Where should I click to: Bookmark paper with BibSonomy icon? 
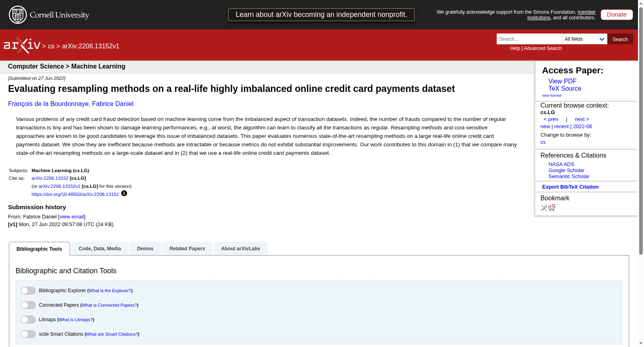pyautogui.click(x=544, y=208)
